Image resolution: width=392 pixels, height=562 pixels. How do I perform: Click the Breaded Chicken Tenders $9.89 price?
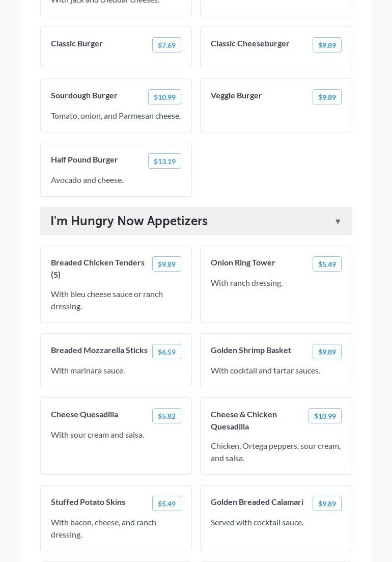pyautogui.click(x=166, y=264)
